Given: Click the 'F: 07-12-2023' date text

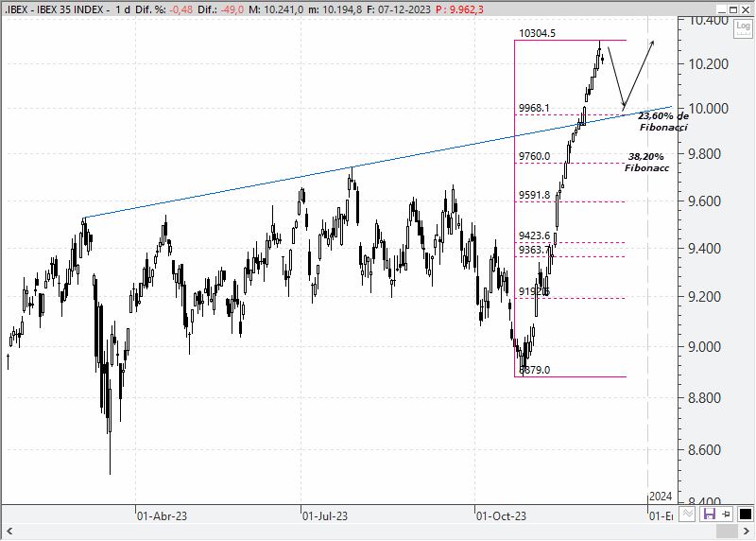Looking at the screenshot, I should click(398, 9).
